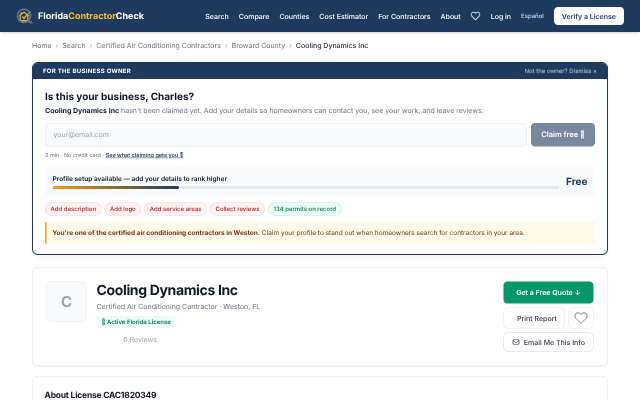
Task: Open See what claiming gets you link
Action: tap(144, 155)
